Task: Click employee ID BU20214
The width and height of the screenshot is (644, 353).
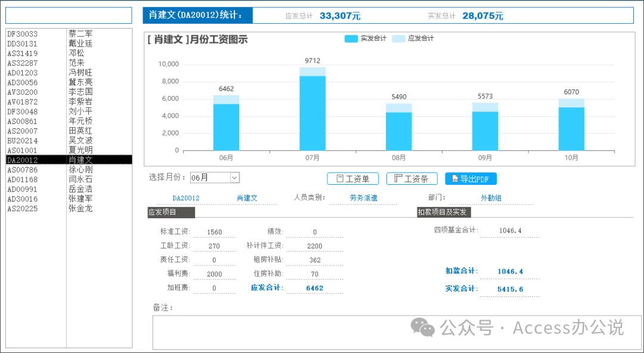Action: click(23, 141)
